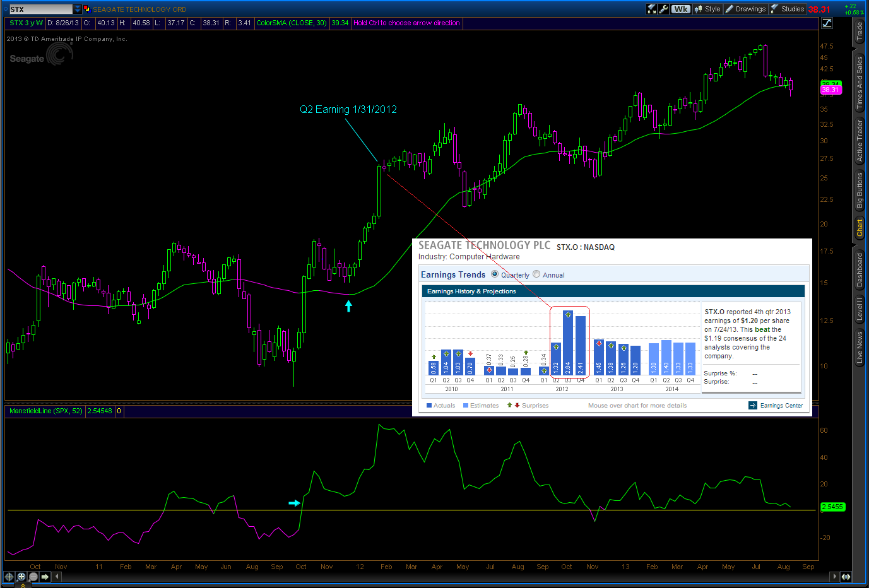Follow the Earnings Center link

[781, 406]
